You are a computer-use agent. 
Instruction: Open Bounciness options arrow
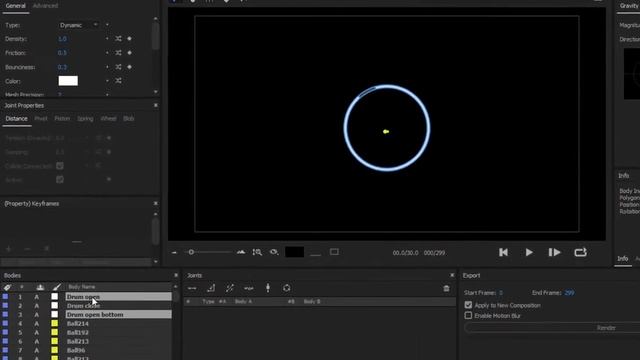click(x=107, y=67)
